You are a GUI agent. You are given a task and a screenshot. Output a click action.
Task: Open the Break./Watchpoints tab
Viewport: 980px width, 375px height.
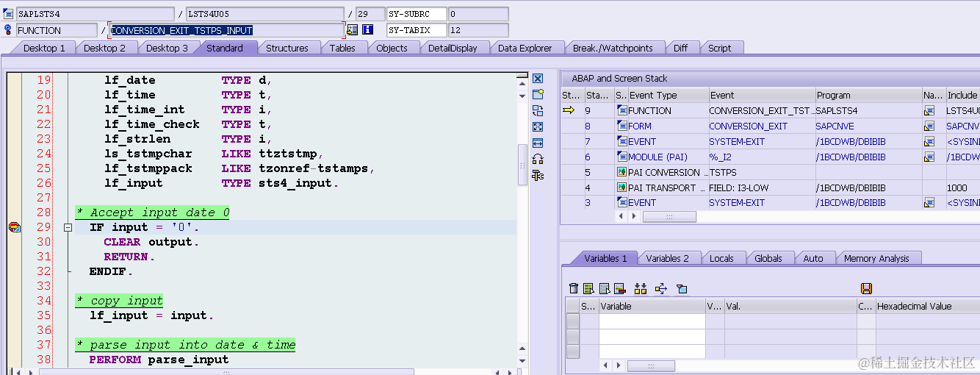[x=613, y=48]
